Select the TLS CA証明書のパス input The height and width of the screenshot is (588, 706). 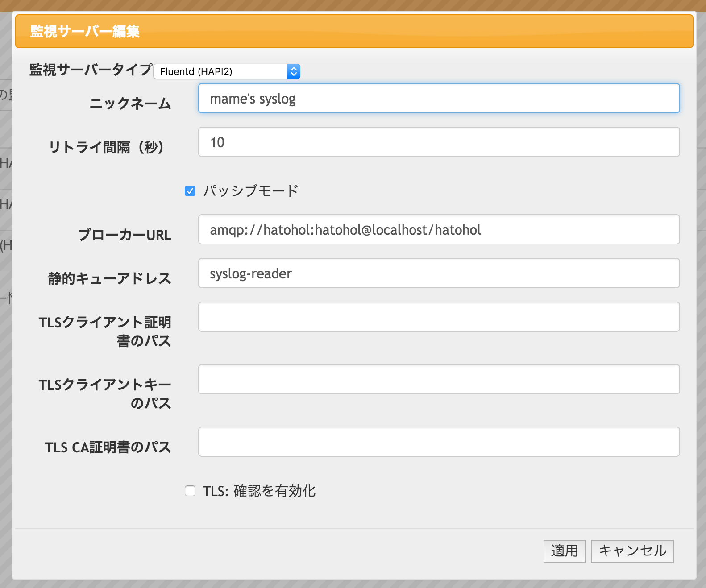coord(439,442)
